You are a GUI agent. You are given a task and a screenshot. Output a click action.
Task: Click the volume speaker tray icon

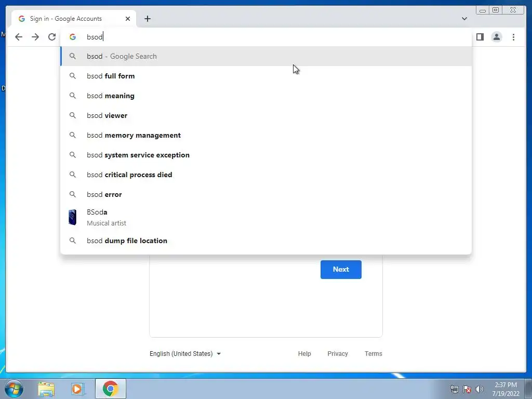[x=480, y=389]
